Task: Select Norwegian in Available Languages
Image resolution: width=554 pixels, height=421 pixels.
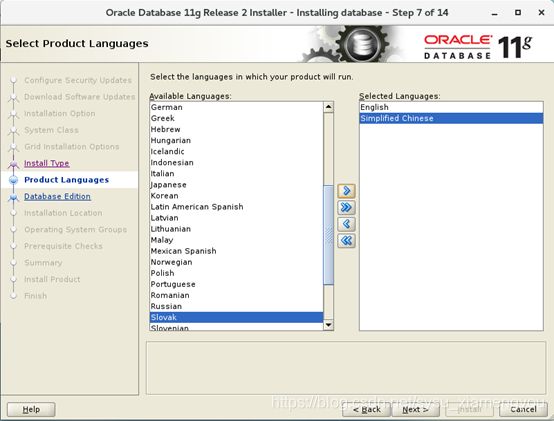Action: pyautogui.click(x=236, y=262)
